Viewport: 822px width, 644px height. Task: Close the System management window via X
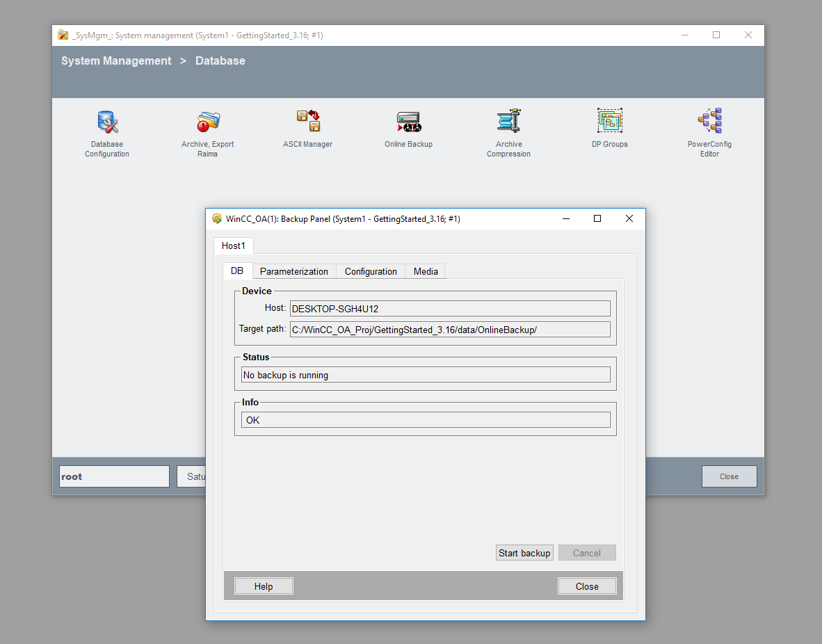tap(748, 35)
